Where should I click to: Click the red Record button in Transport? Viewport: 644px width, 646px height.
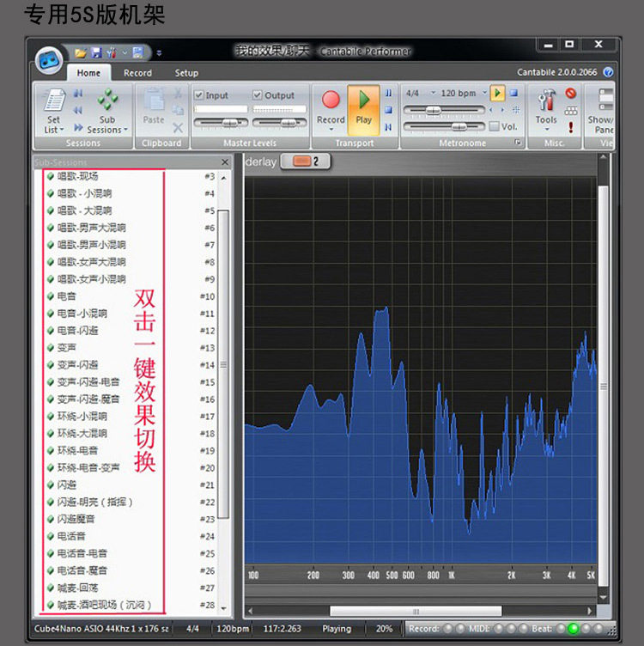pyautogui.click(x=331, y=101)
